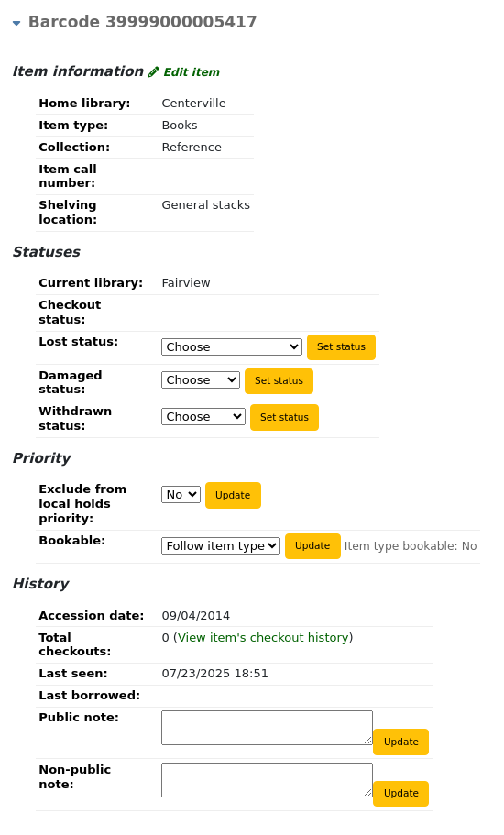This screenshot has width=504, height=835.
Task: Collapse the Barcode 39999000005417 section arrow
Action: (16, 23)
